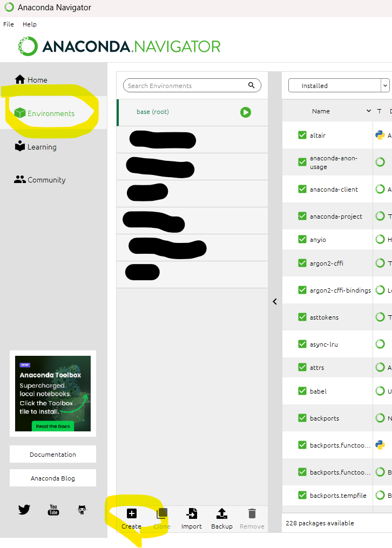Open the GitHub link icon
Image resolution: width=392 pixels, height=548 pixels.
click(82, 510)
